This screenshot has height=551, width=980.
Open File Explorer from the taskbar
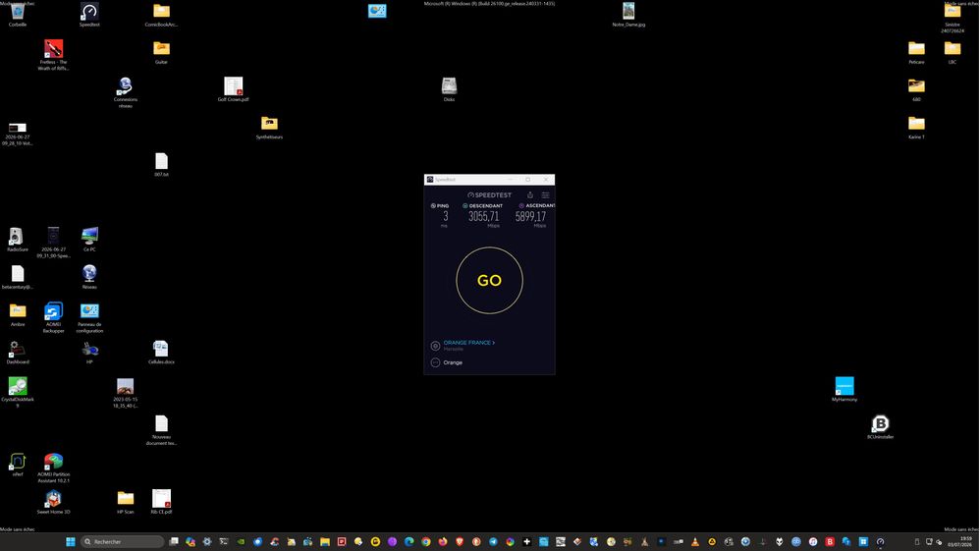click(x=325, y=541)
